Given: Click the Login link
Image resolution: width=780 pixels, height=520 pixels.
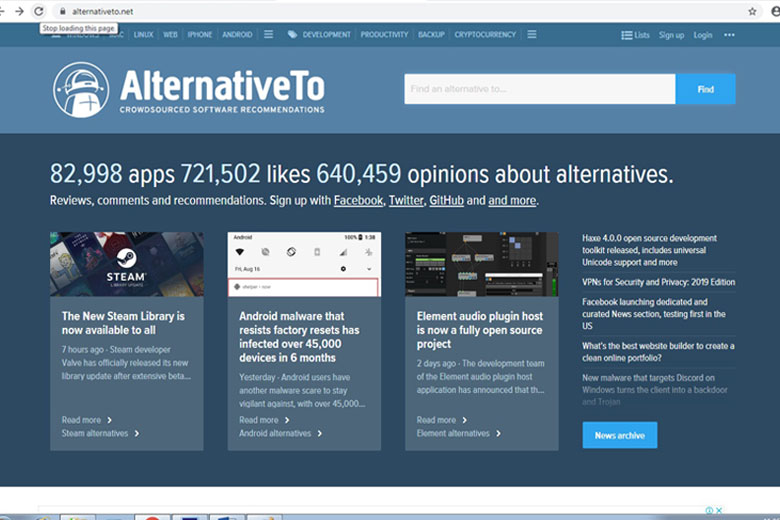Looking at the screenshot, I should point(703,35).
